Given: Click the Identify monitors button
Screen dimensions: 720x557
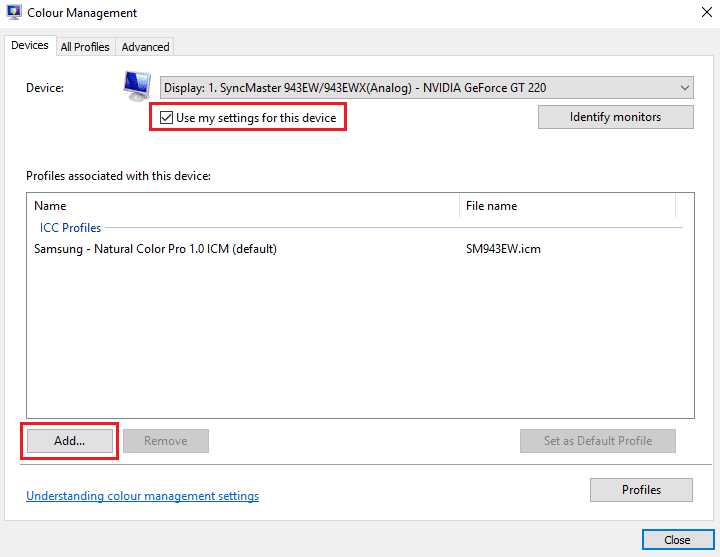Looking at the screenshot, I should coord(615,117).
